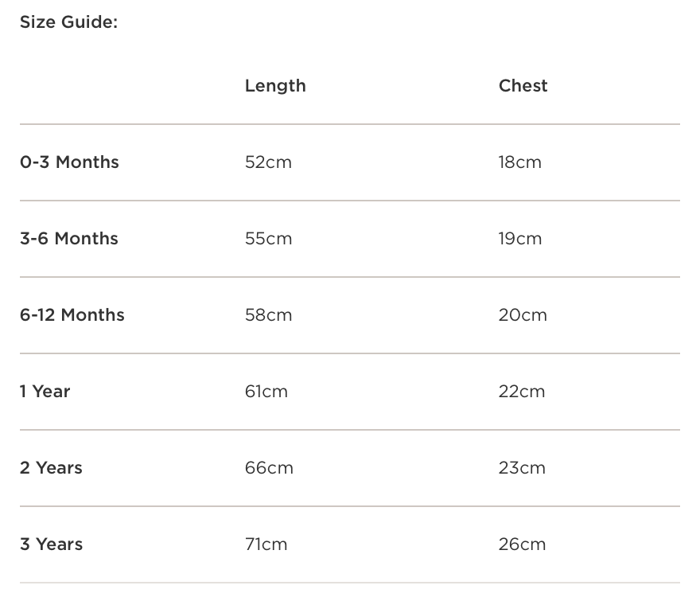
Task: Select the 19cm chest cell
Action: point(520,239)
